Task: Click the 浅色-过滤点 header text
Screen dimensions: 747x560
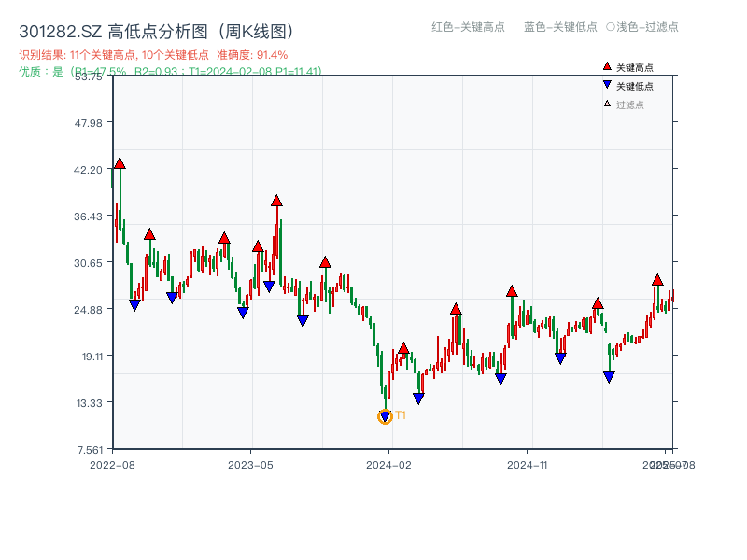Action: click(642, 27)
